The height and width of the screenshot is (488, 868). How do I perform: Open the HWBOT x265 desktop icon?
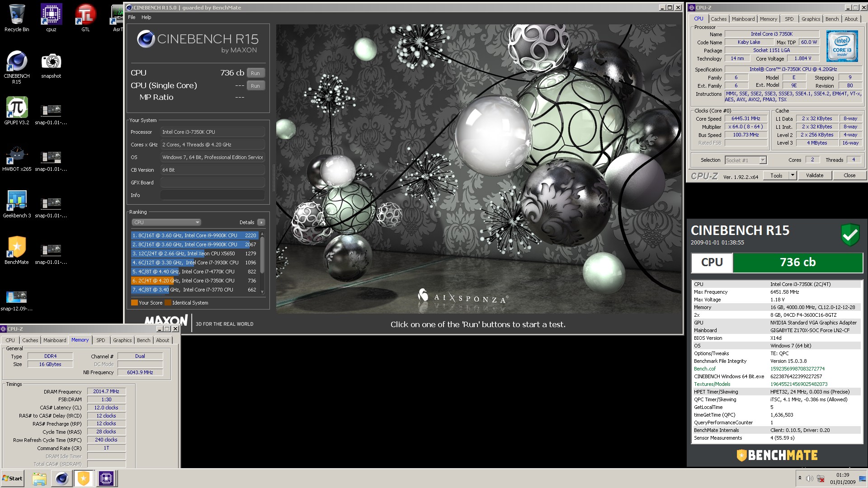(17, 158)
